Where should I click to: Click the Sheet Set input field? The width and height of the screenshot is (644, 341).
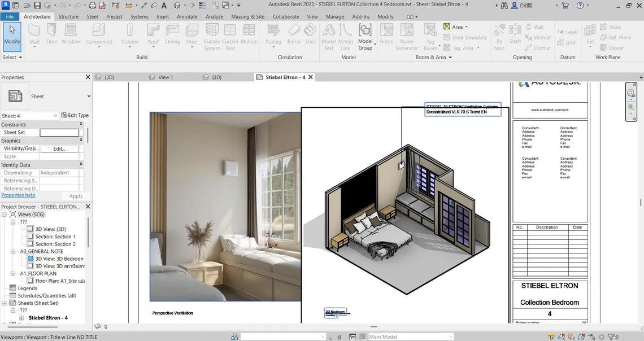tap(59, 133)
